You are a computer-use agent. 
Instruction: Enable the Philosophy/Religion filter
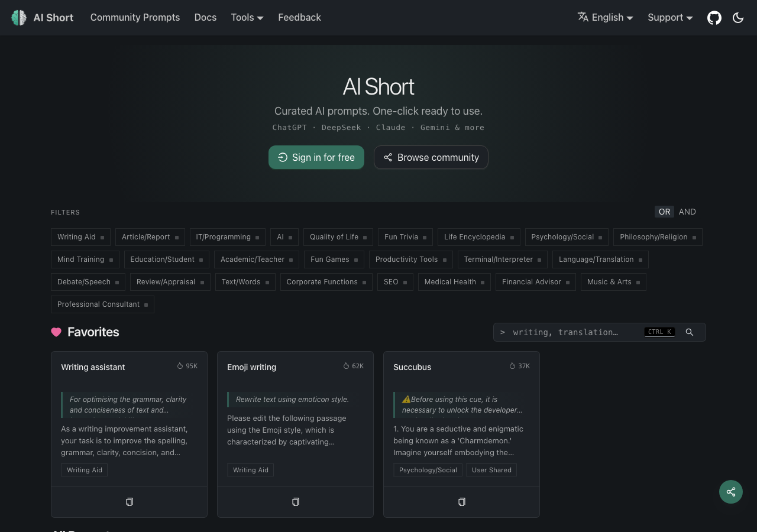(x=658, y=237)
